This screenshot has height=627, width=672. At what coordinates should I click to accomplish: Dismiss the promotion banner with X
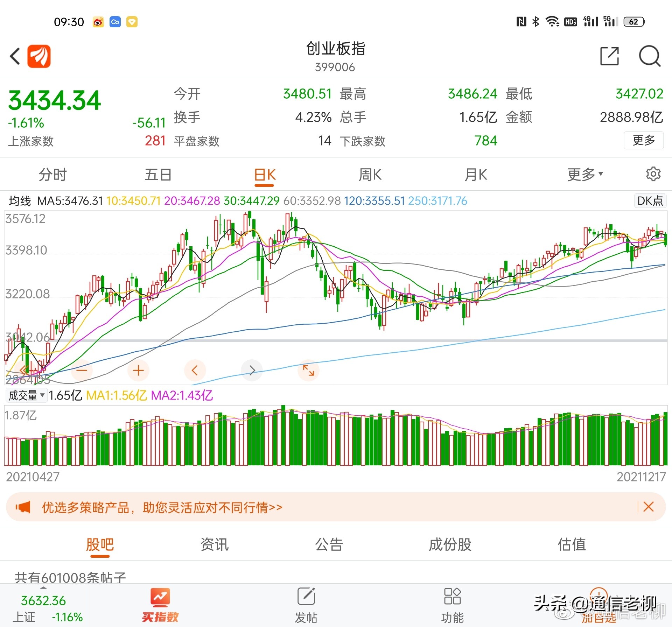click(x=650, y=507)
